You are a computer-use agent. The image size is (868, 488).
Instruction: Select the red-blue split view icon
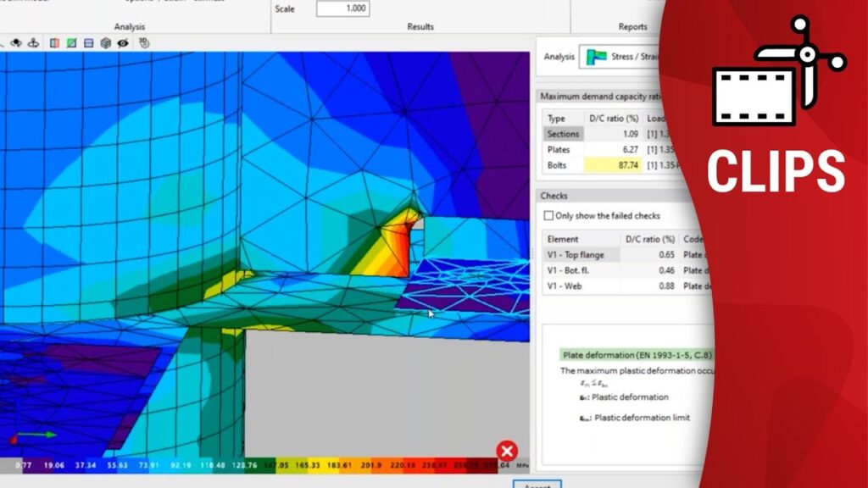pyautogui.click(x=54, y=42)
